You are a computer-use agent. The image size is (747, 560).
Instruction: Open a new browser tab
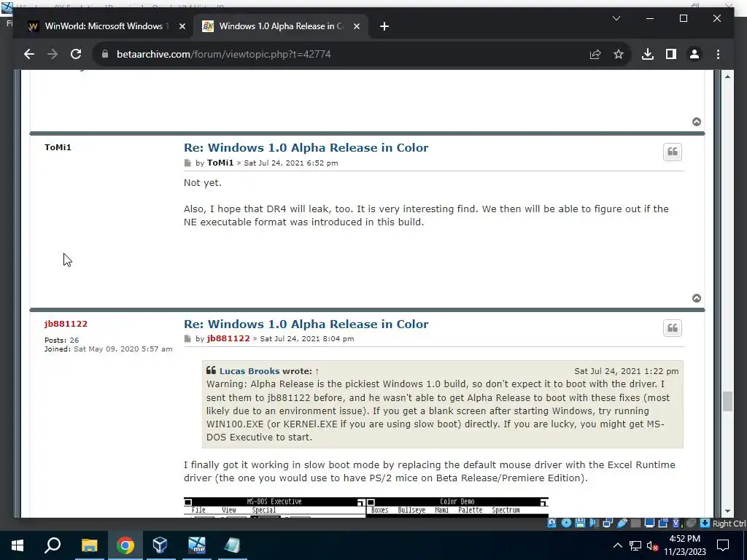[384, 26]
